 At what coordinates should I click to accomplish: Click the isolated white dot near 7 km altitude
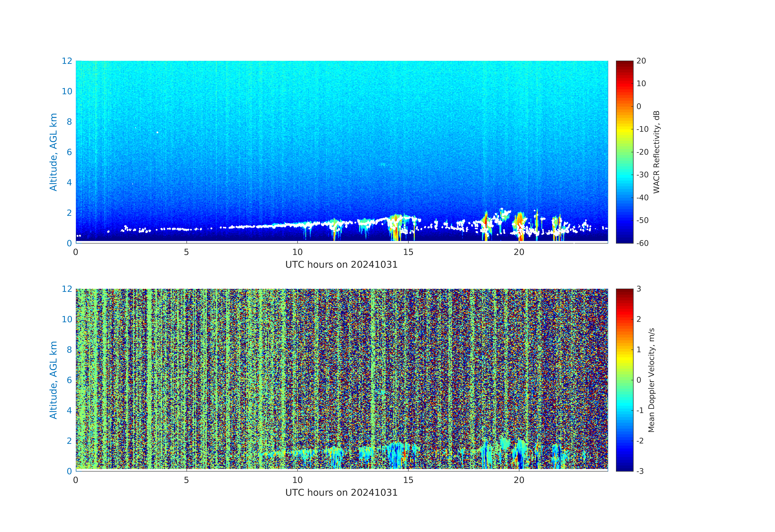click(x=157, y=132)
